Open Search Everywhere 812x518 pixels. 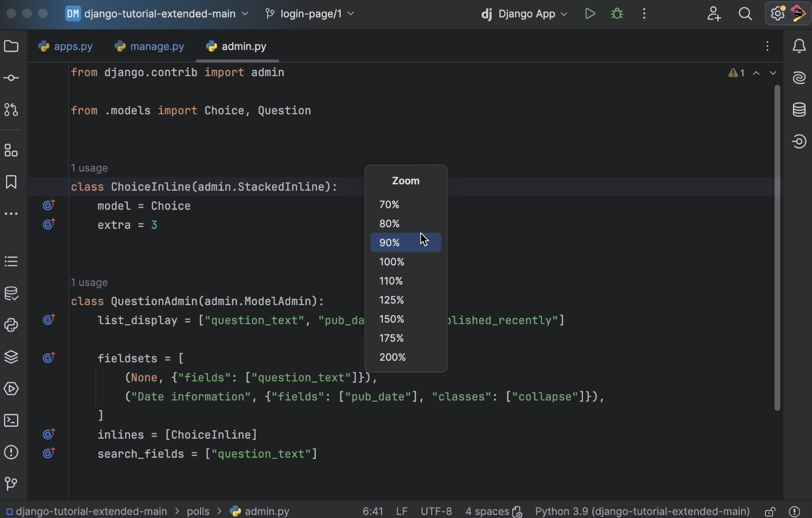(x=745, y=14)
